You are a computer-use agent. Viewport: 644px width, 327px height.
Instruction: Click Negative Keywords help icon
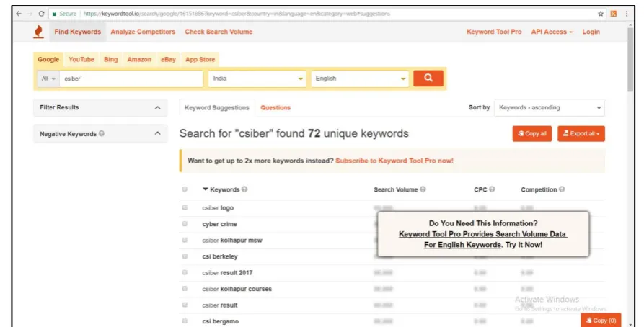point(102,133)
